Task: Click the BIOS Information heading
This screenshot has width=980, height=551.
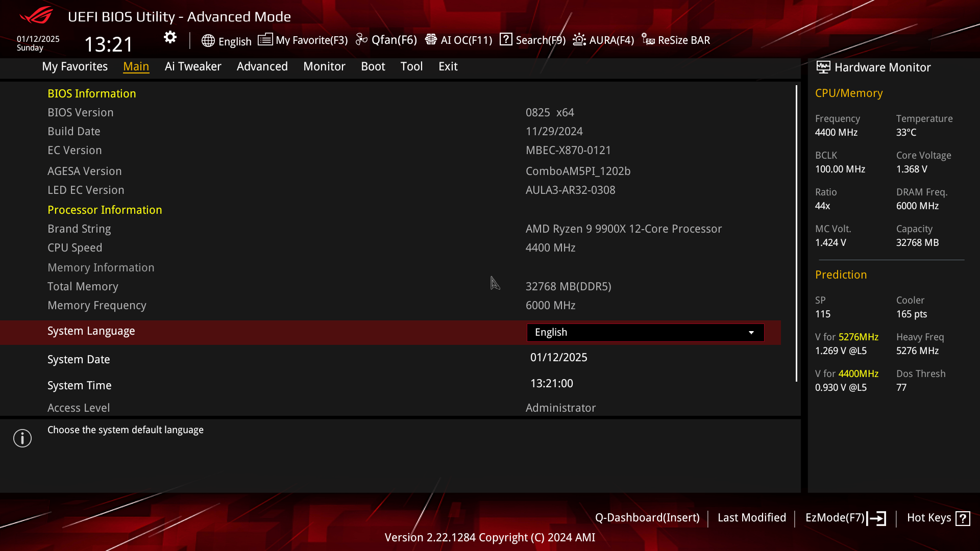Action: click(92, 93)
